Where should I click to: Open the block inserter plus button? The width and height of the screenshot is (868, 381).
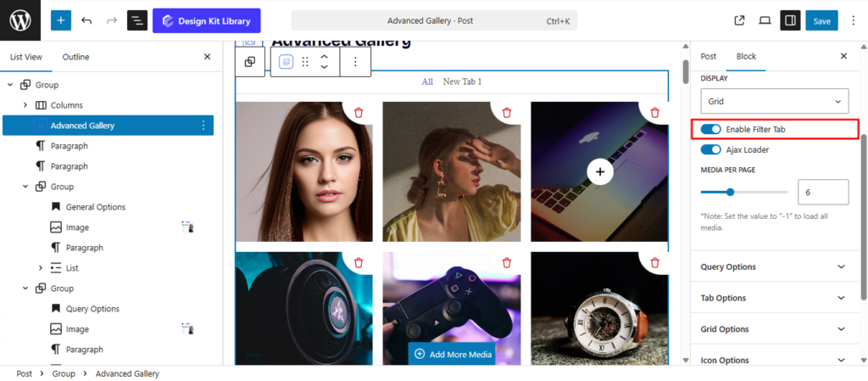coord(61,20)
